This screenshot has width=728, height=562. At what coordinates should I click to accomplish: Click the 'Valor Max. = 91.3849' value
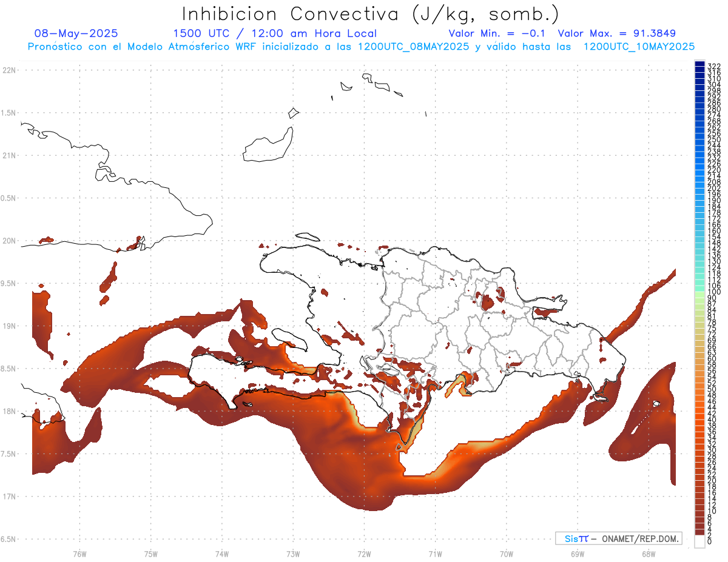(616, 33)
